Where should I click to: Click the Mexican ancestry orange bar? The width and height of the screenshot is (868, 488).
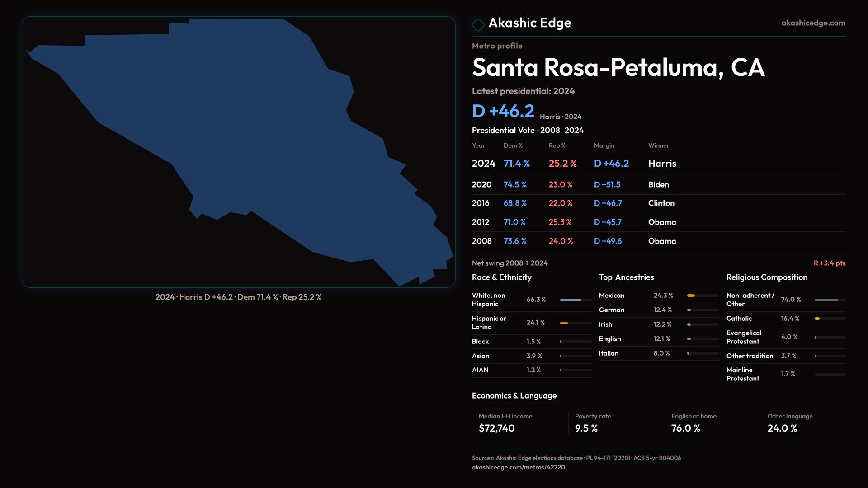pos(691,296)
